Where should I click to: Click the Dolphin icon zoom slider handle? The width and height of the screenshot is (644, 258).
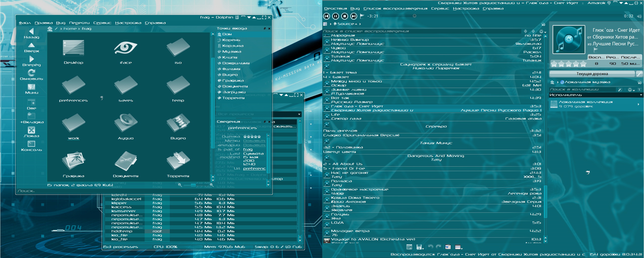pyautogui.click(x=193, y=185)
